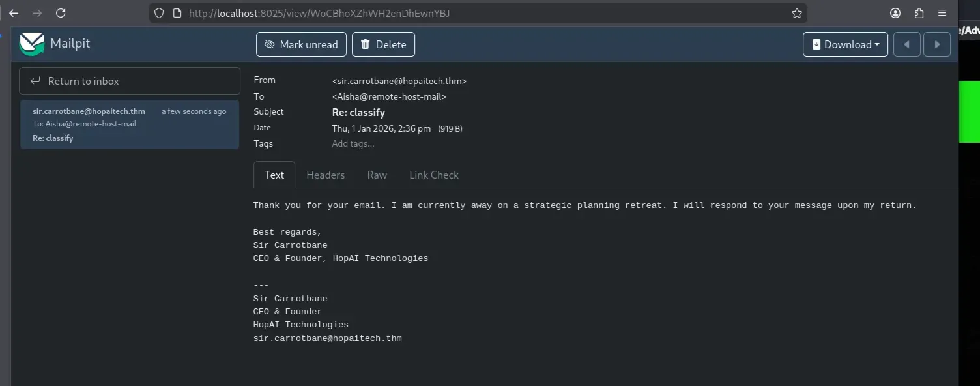
Task: Mark this message as unread
Action: (x=301, y=44)
